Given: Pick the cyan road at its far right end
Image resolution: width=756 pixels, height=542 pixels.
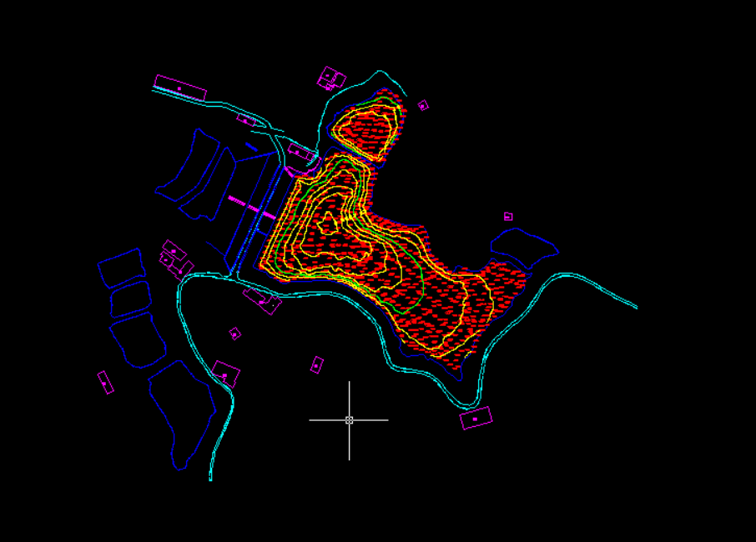Looking at the screenshot, I should (x=634, y=306).
